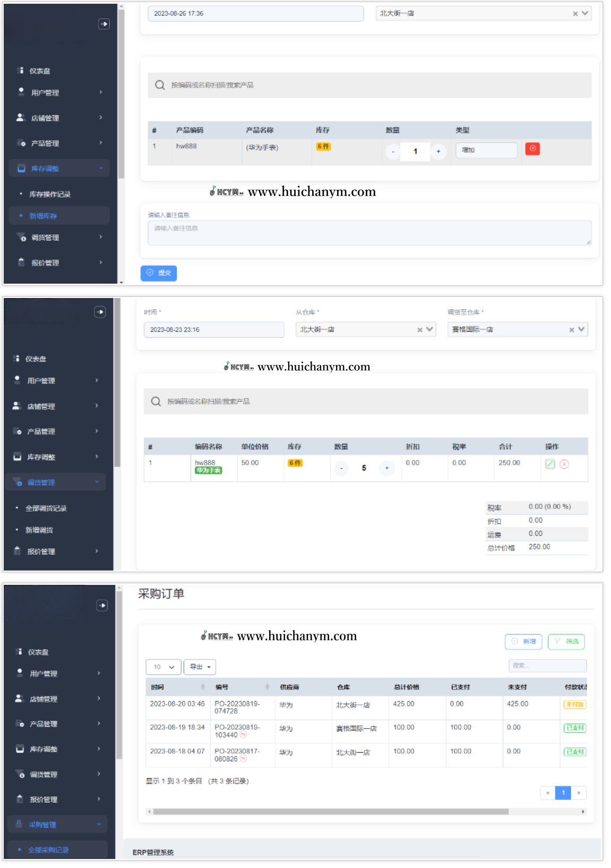Viewport: 611px width, 868px height.
Task: Open the 调货至仓库 dropdown arrow
Action: (x=581, y=329)
